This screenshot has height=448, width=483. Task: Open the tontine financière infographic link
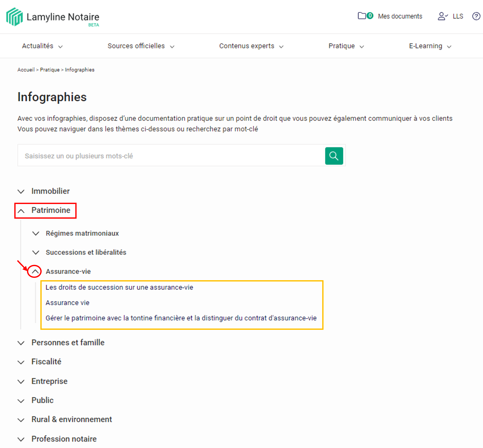(181, 318)
